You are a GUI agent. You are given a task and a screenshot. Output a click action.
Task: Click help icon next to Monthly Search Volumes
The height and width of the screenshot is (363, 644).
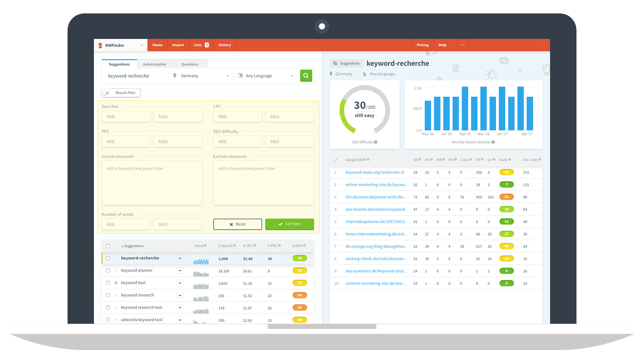(x=493, y=142)
